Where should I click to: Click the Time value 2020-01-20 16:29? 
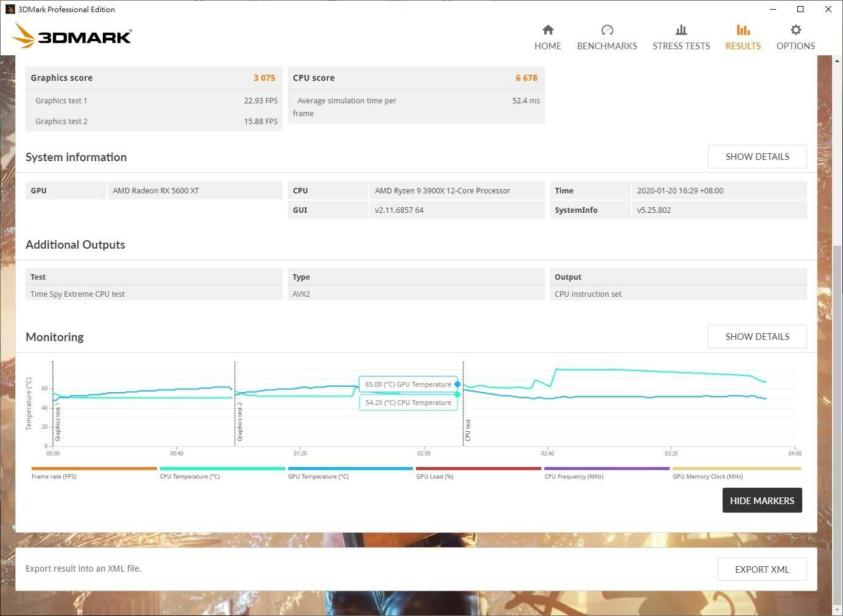(680, 190)
